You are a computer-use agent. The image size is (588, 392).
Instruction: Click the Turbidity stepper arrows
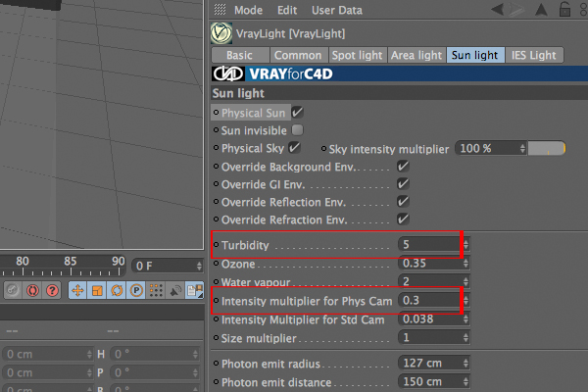(x=465, y=245)
